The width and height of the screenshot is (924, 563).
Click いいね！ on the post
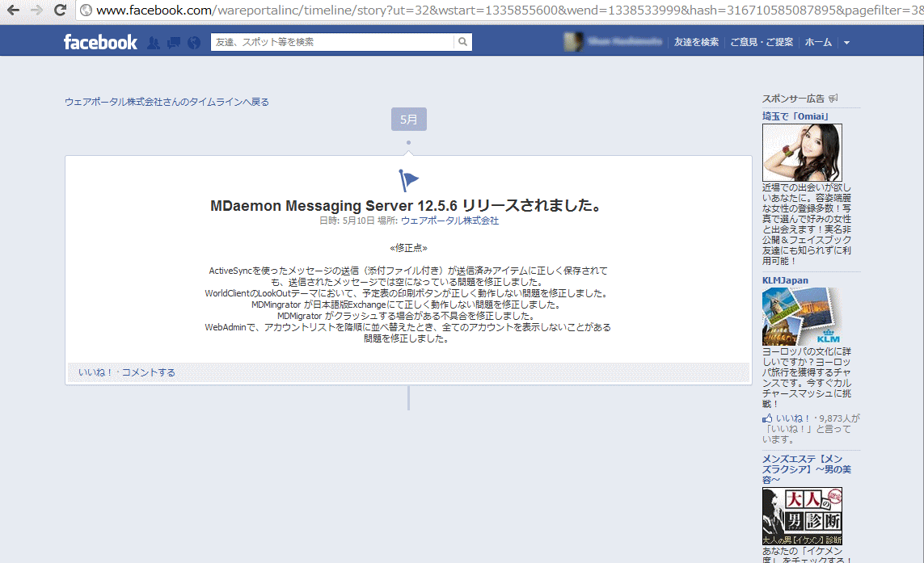click(95, 372)
